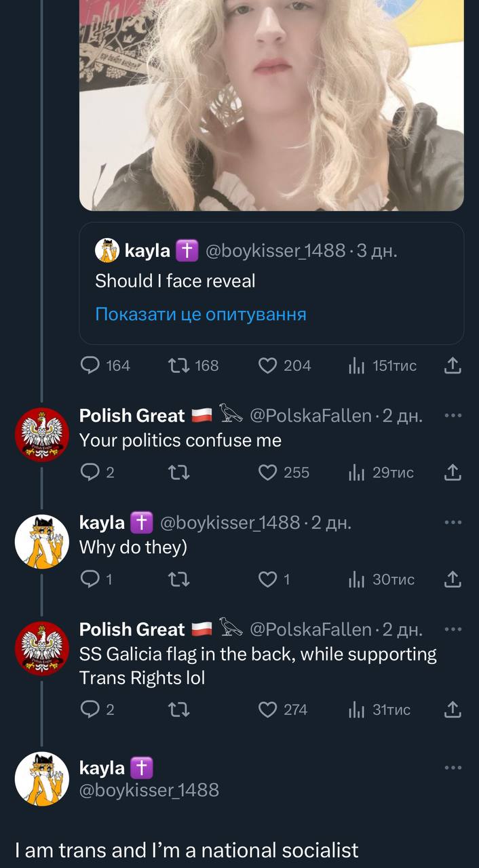Open kayla's avatar beside 'Why do they)'
Image resolution: width=479 pixels, height=868 pixels.
pos(42,541)
